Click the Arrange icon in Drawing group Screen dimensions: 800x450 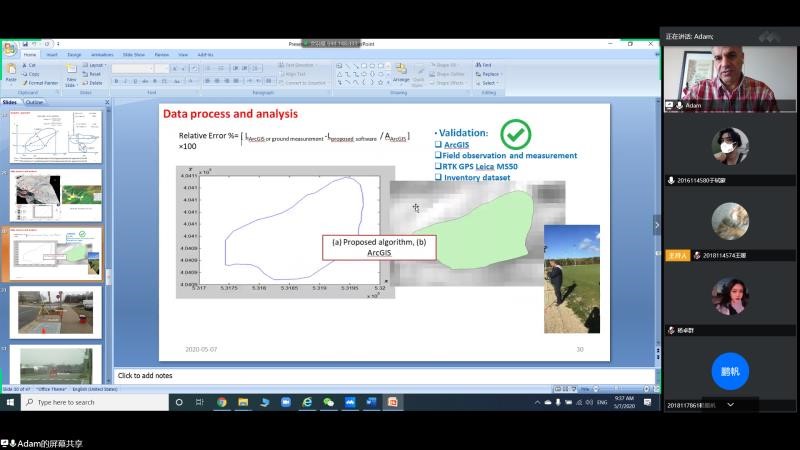(x=401, y=73)
